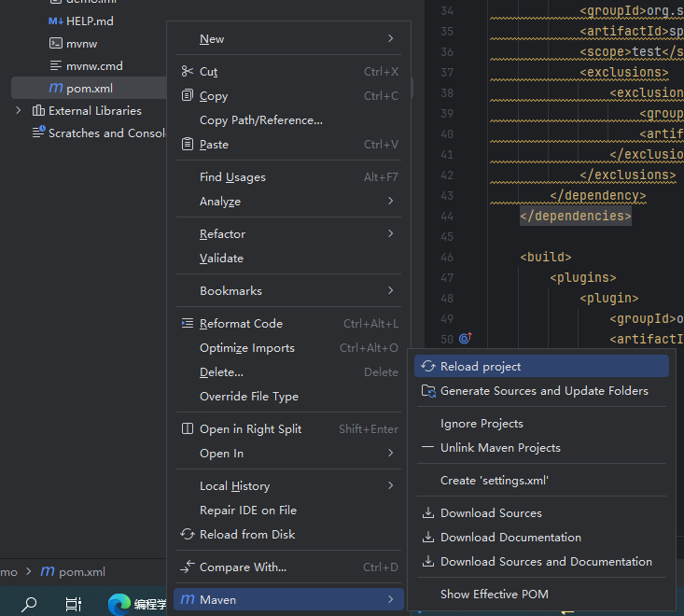Screen dimensions: 684x616
Task: Click the Compare With arrows icon
Action: click(188, 567)
